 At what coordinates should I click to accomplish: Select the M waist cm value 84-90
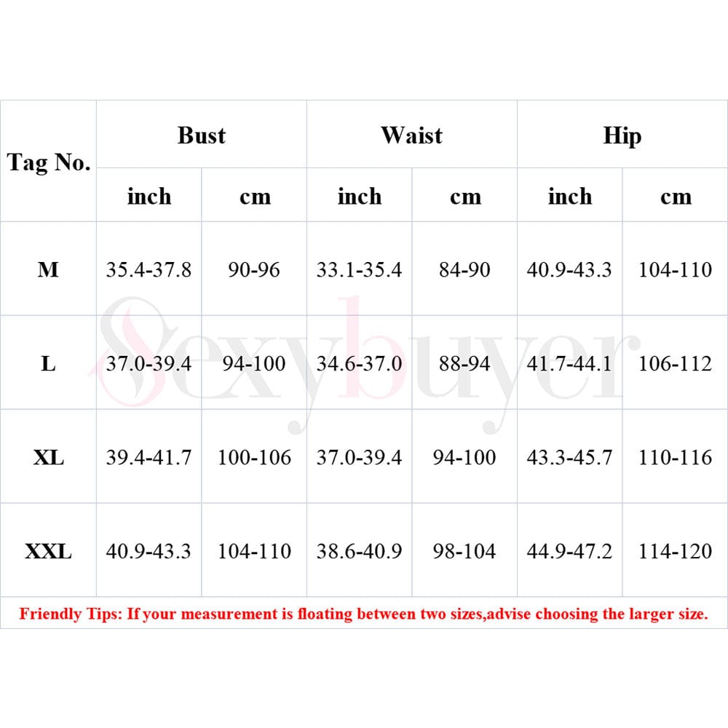pos(464,270)
